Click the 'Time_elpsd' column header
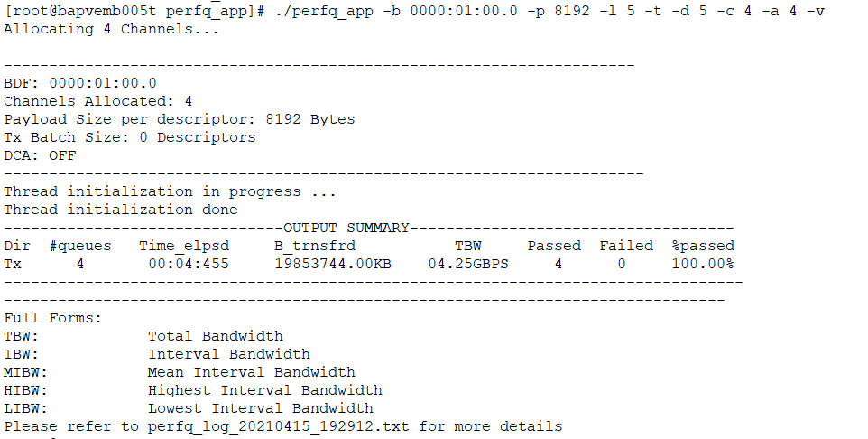The width and height of the screenshot is (868, 439). click(x=183, y=246)
